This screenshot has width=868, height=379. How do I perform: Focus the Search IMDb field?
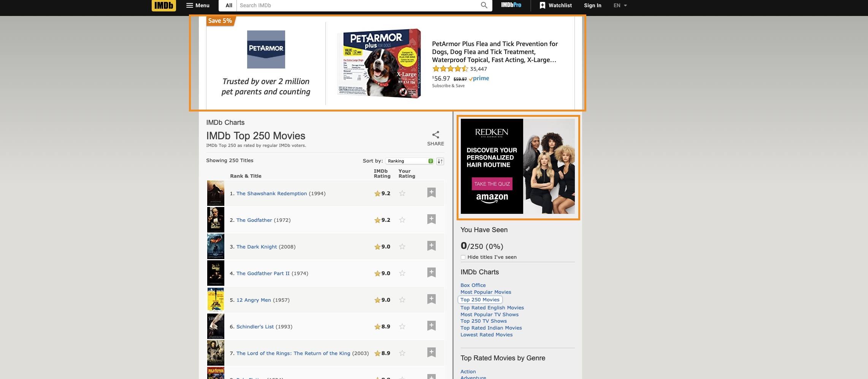coord(357,5)
